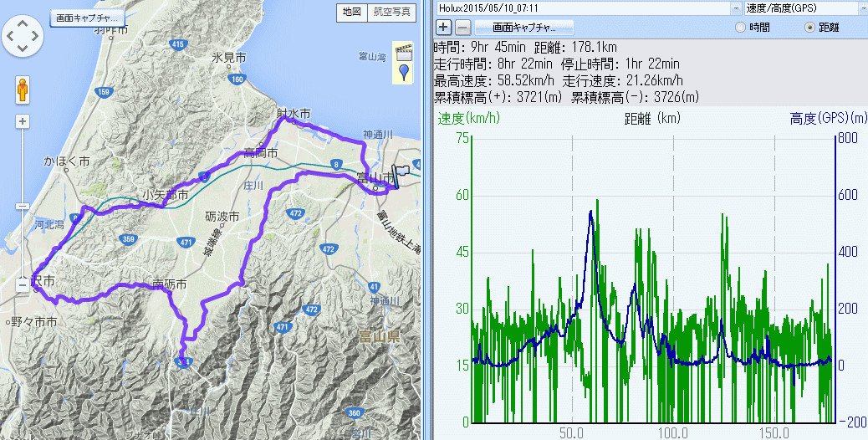This screenshot has height=440, width=868.
Task: Click the blue pin marker icon
Action: click(404, 72)
